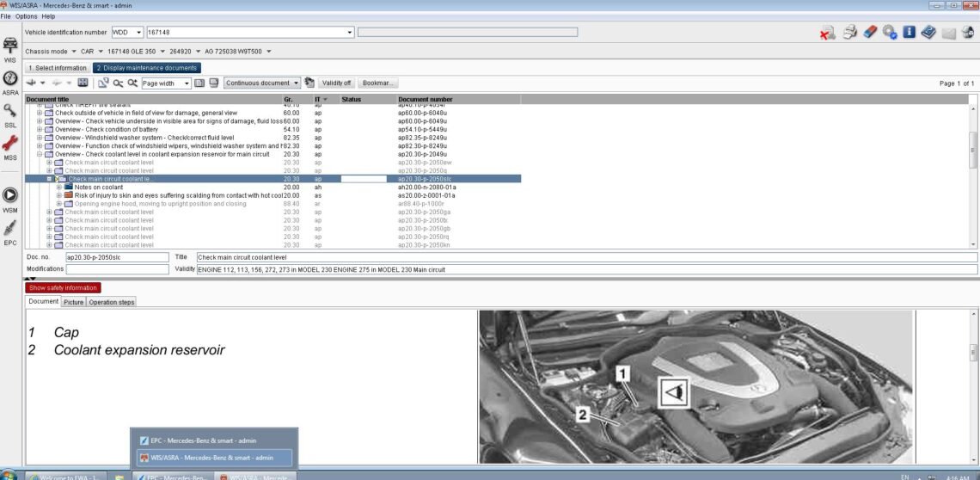Click the blue information icon
Image resolution: width=980 pixels, height=480 pixels.
(910, 32)
